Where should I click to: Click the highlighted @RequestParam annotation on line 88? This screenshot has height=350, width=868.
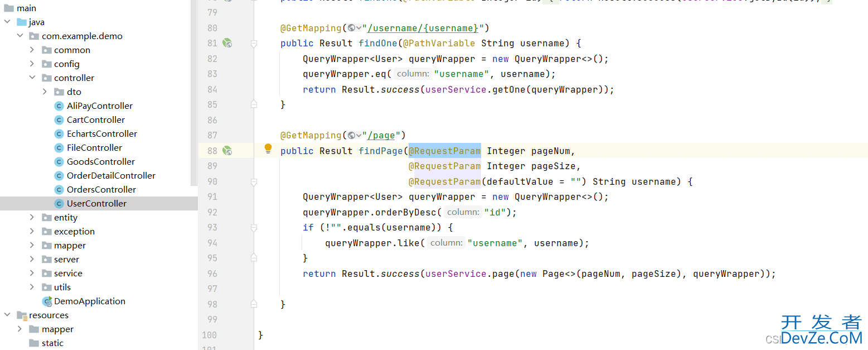coord(445,151)
